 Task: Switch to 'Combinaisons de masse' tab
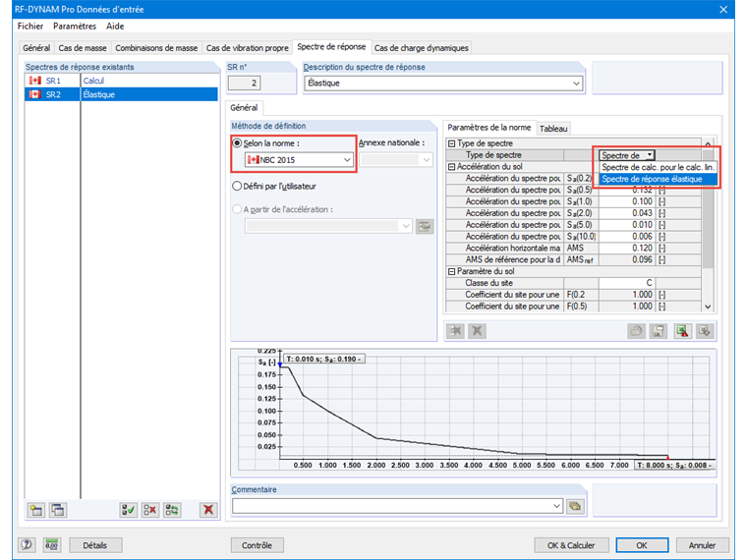156,48
